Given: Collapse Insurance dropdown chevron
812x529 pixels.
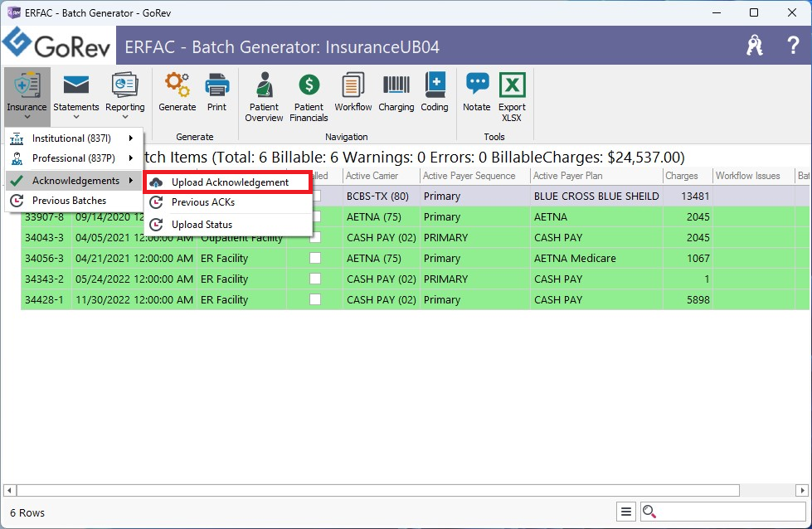Looking at the screenshot, I should click(x=27, y=118).
